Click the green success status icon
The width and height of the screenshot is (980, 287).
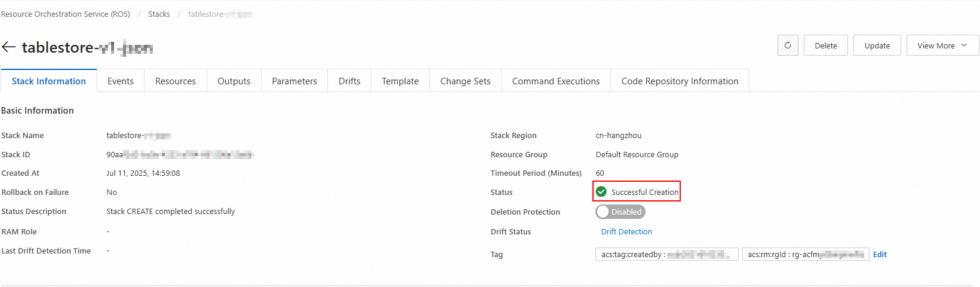(601, 191)
